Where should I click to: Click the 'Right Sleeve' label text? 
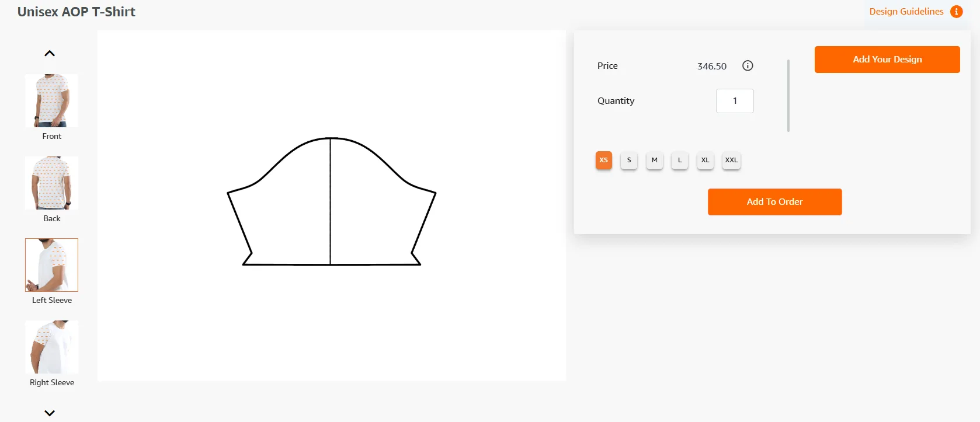(x=52, y=382)
